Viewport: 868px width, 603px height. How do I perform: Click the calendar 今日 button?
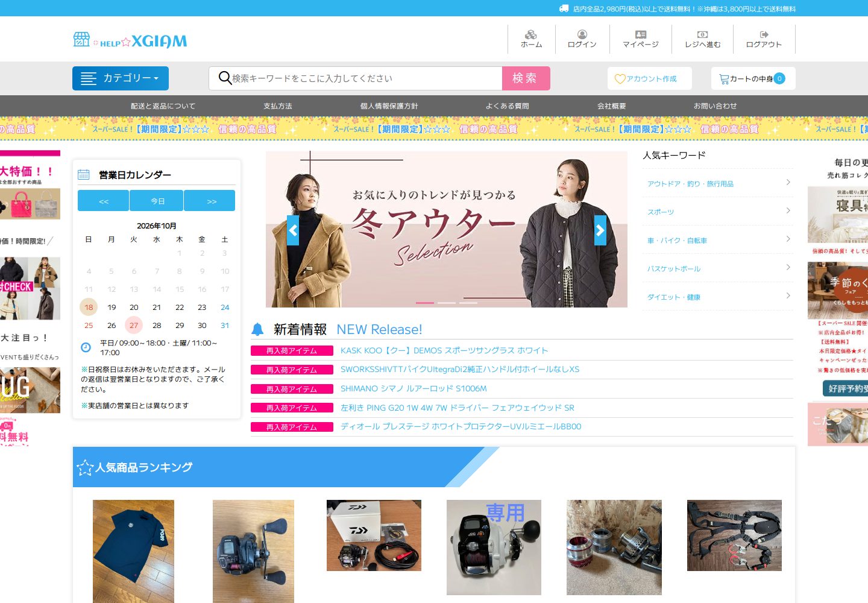click(x=157, y=201)
